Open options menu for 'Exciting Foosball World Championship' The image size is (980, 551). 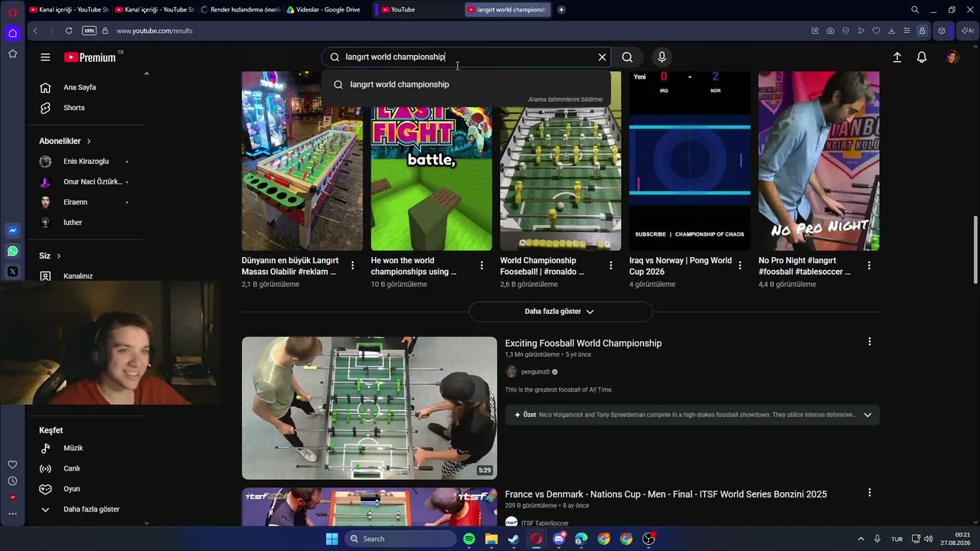(869, 341)
